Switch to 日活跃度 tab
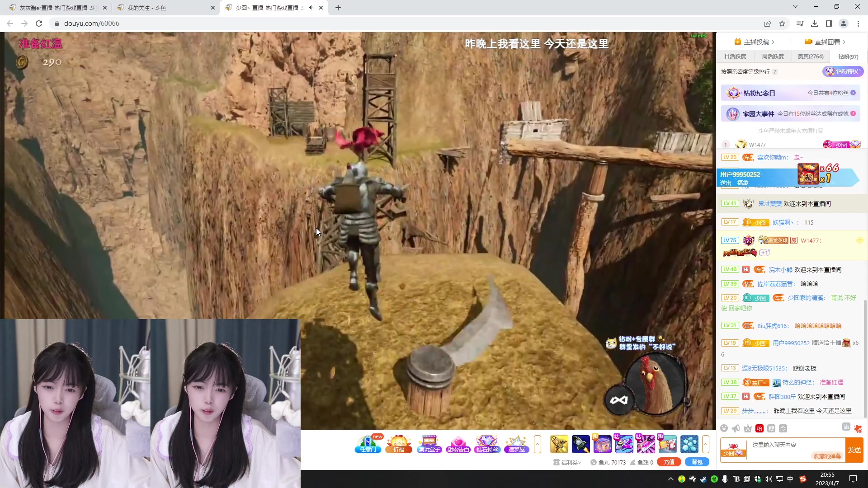 point(735,56)
